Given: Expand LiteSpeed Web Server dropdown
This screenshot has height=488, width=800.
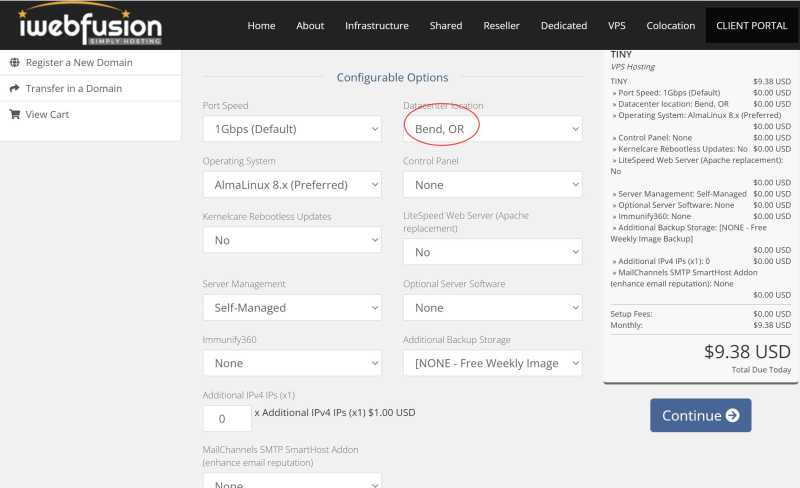Looking at the screenshot, I should (492, 252).
